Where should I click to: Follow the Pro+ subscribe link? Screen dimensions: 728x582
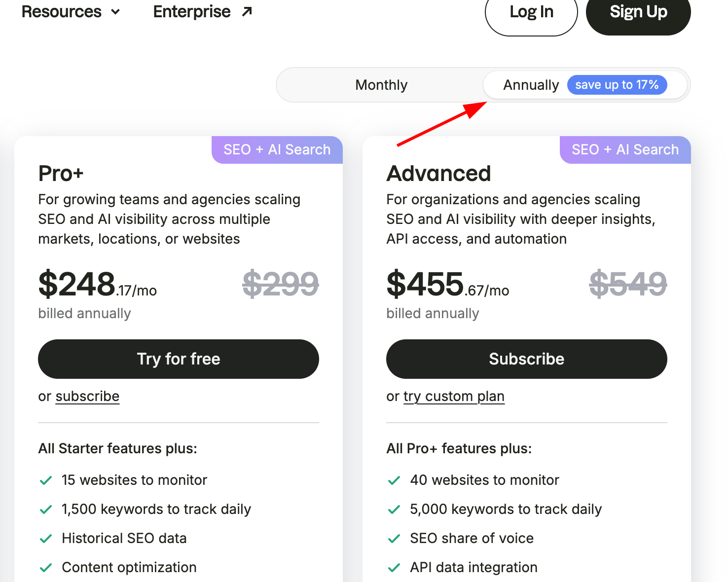87,396
